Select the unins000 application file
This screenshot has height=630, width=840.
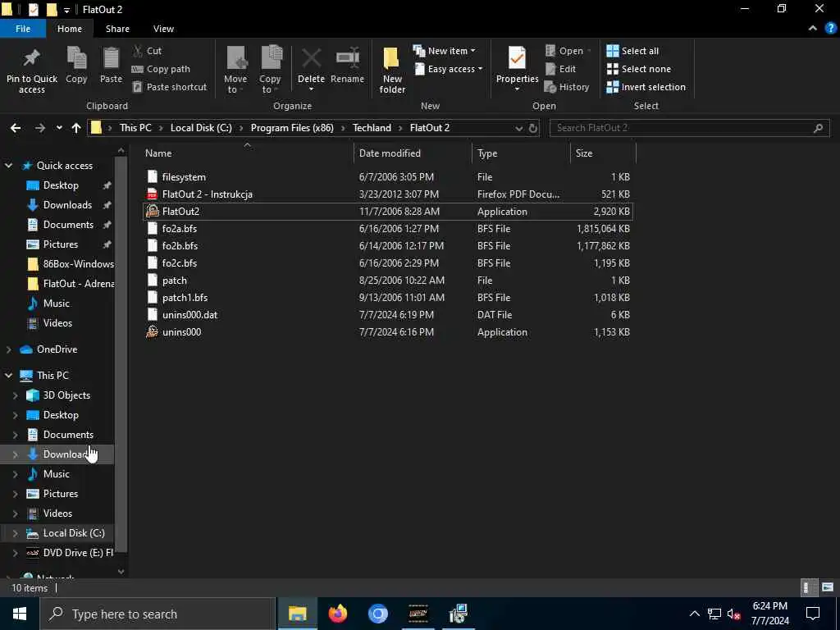pyautogui.click(x=388, y=332)
